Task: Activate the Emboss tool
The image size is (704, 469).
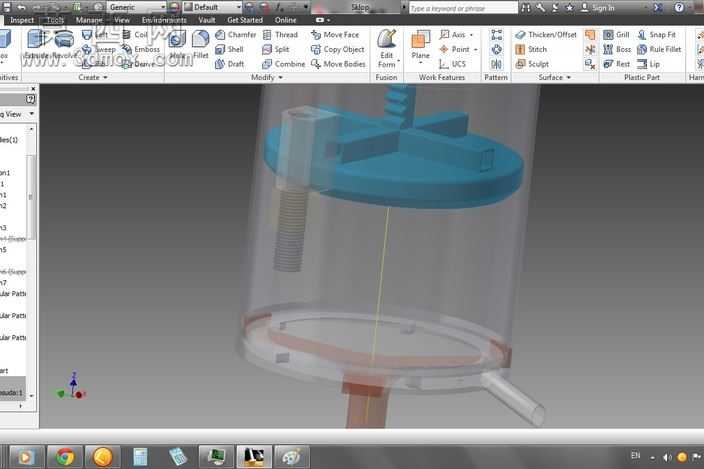Action: (141, 49)
